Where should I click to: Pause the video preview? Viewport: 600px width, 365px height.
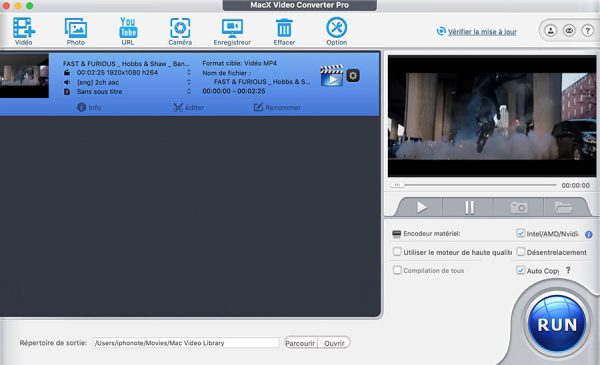tap(469, 207)
